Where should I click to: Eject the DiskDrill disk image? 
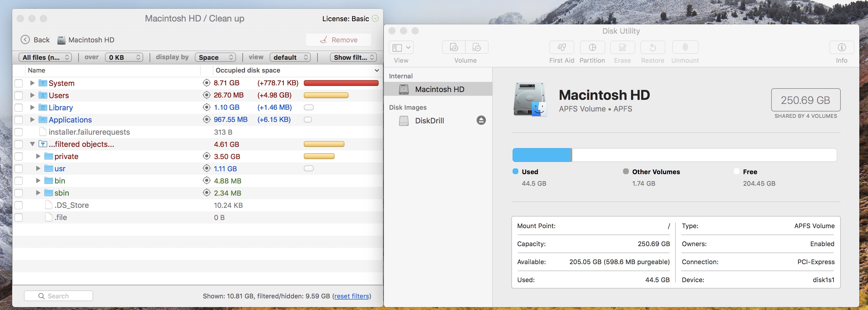(x=481, y=120)
